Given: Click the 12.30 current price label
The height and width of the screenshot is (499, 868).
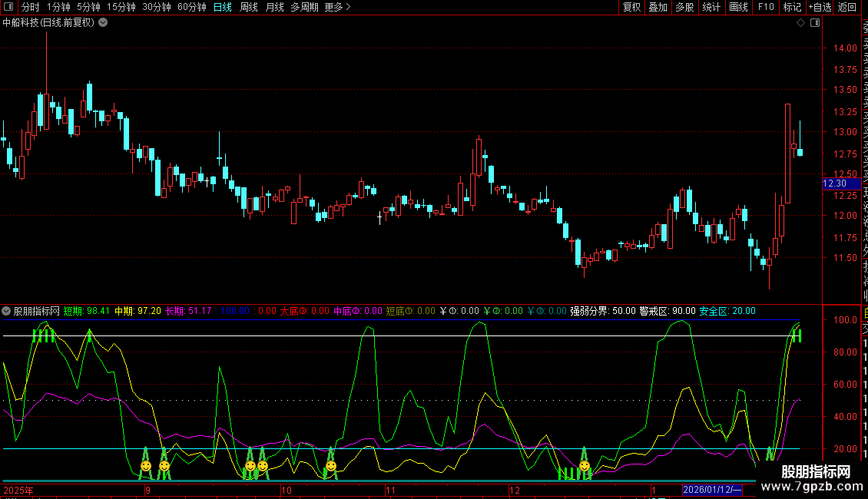Looking at the screenshot, I should (834, 183).
